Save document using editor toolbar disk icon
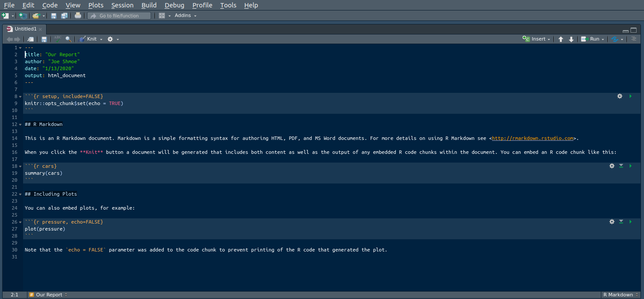The height and width of the screenshot is (299, 644). click(x=44, y=39)
